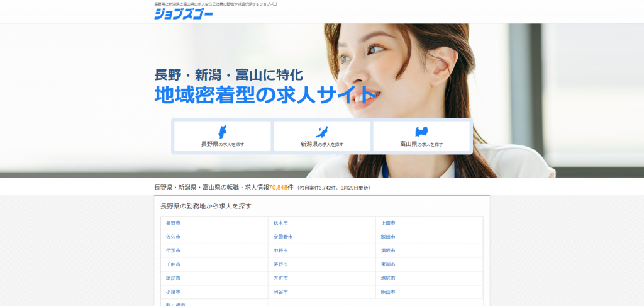This screenshot has width=644, height=306.
Task: Select the 須坂市 work location link
Action: tap(388, 251)
